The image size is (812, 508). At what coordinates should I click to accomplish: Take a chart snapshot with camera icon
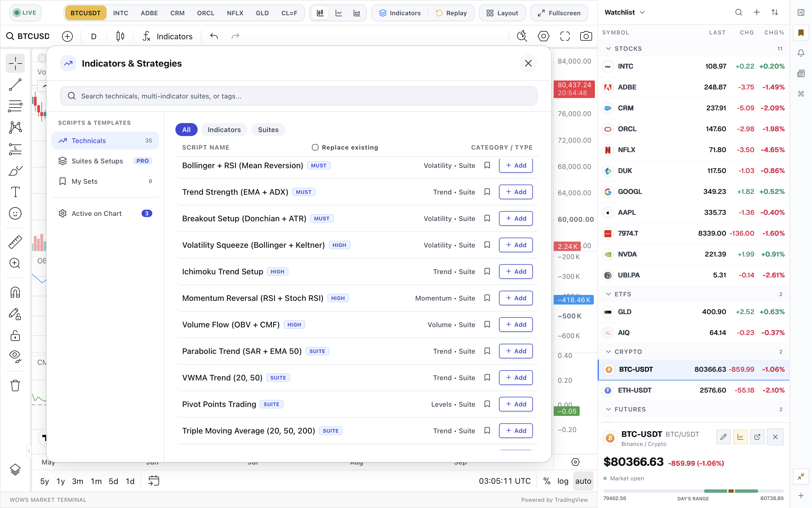pos(586,36)
